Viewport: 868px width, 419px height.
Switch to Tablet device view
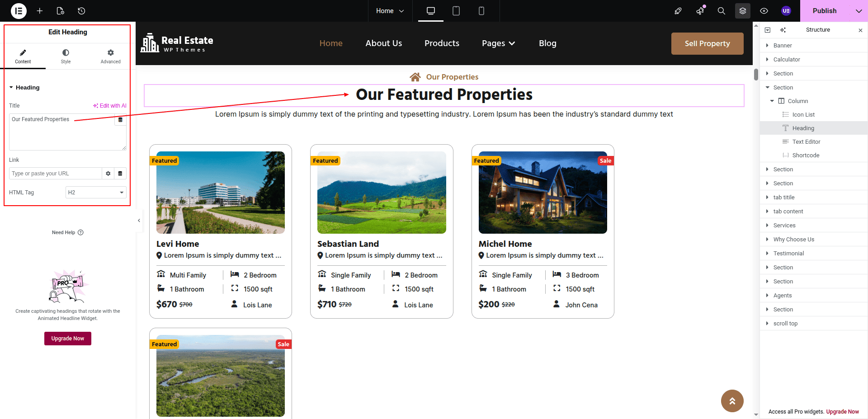[x=456, y=11]
